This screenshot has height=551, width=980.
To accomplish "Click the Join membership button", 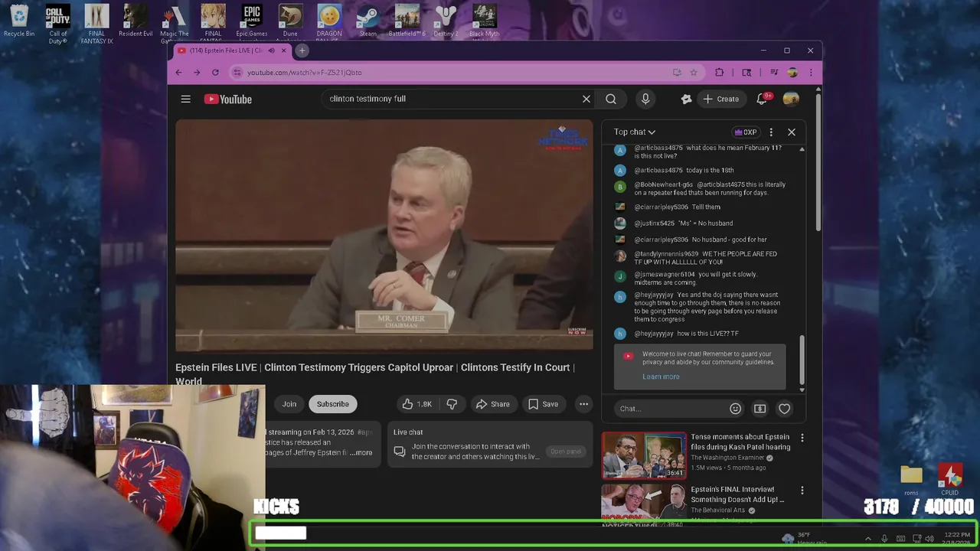I will (x=289, y=404).
